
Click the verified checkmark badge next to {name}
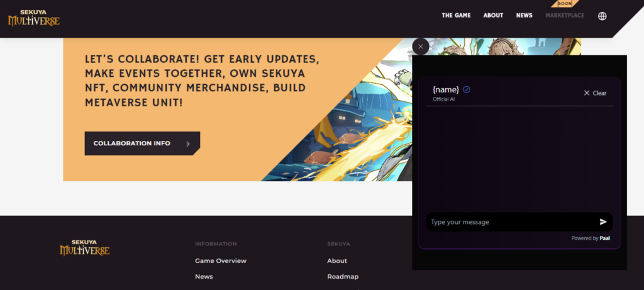click(467, 89)
